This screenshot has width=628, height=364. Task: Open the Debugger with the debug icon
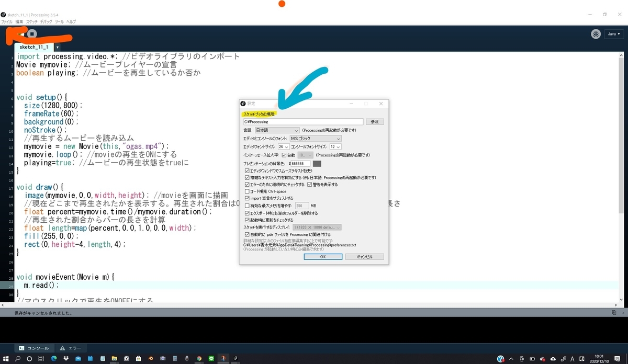[x=596, y=33]
